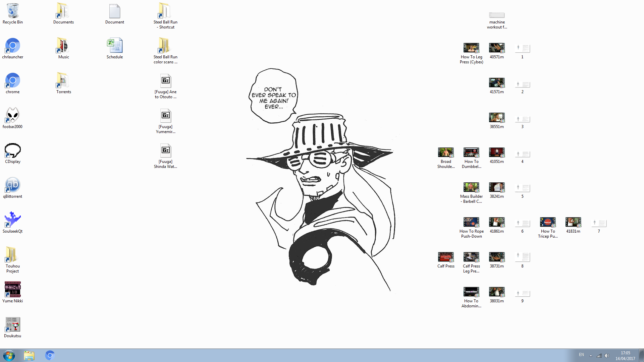Image resolution: width=644 pixels, height=362 pixels.
Task: Click the Fuuga Yumemir 7z archive
Action: pyautogui.click(x=165, y=116)
